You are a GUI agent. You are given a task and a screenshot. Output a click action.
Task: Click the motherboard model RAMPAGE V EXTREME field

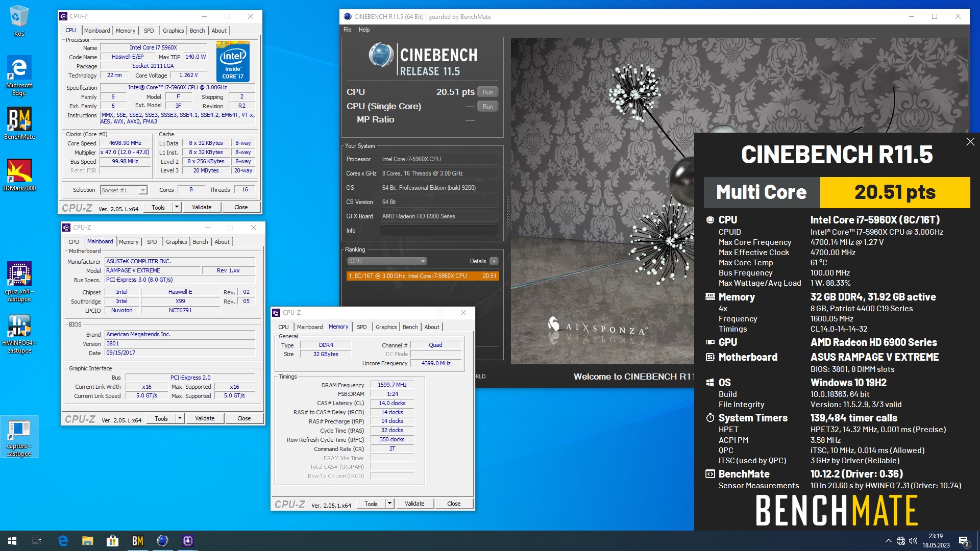pyautogui.click(x=152, y=270)
